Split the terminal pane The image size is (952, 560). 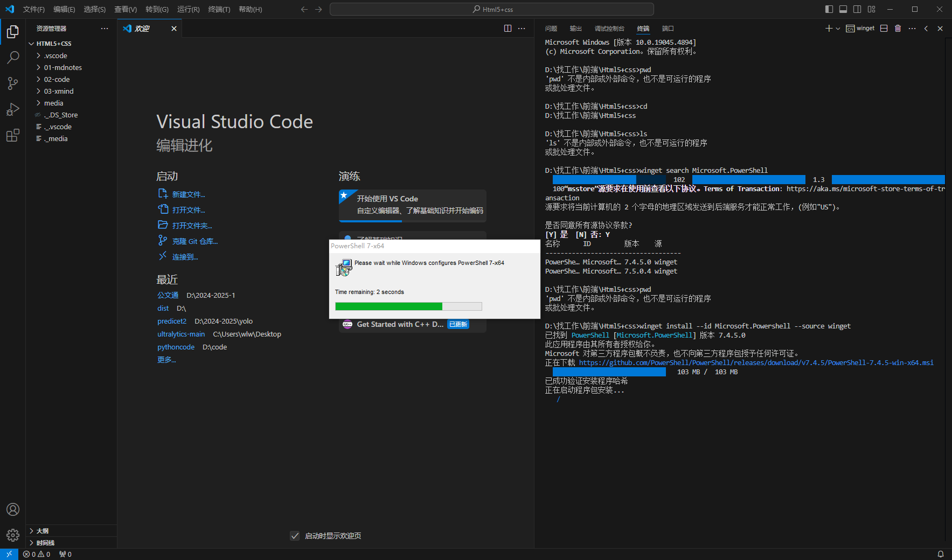[x=884, y=29]
